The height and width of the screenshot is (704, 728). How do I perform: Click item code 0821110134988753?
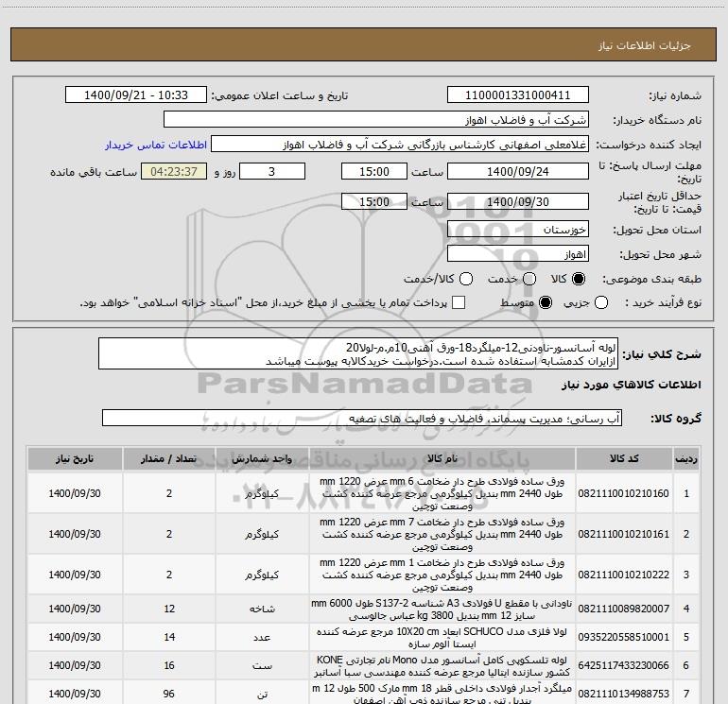624,694
